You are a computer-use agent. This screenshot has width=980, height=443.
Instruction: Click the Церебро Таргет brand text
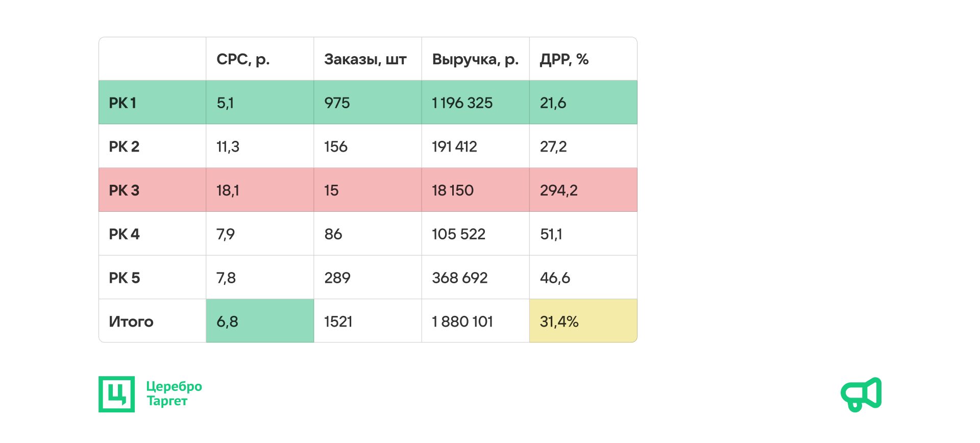174,393
